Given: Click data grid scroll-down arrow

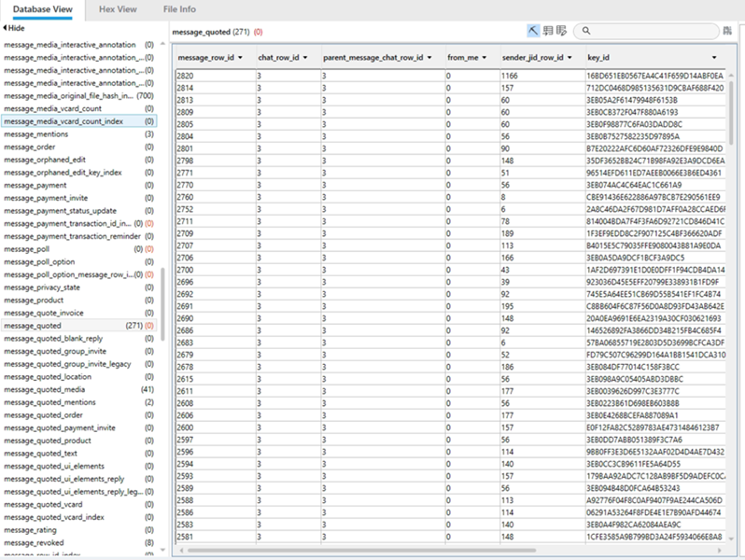Looking at the screenshot, I should [731, 539].
